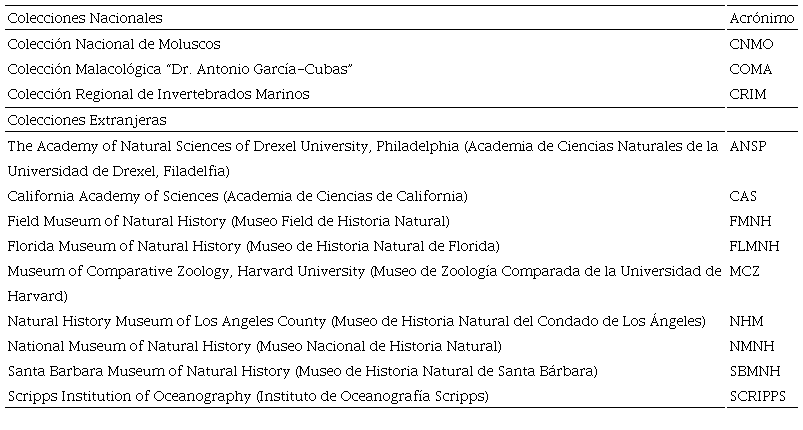
Task: Click the CAS acronym cell
Action: [x=743, y=196]
